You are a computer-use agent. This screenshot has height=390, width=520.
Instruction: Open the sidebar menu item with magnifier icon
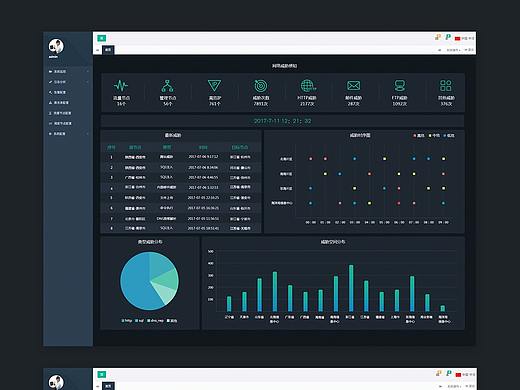pos(68,92)
